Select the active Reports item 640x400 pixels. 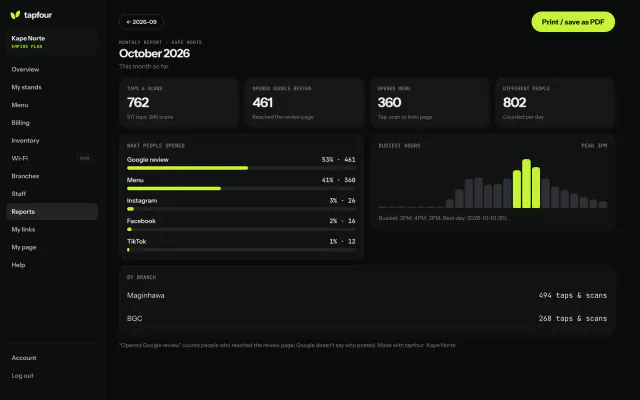52,211
